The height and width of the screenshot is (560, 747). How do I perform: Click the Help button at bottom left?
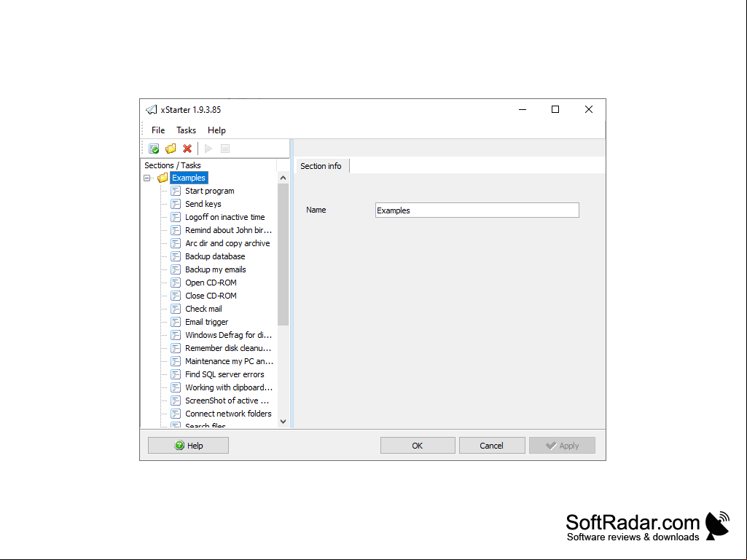coord(188,445)
